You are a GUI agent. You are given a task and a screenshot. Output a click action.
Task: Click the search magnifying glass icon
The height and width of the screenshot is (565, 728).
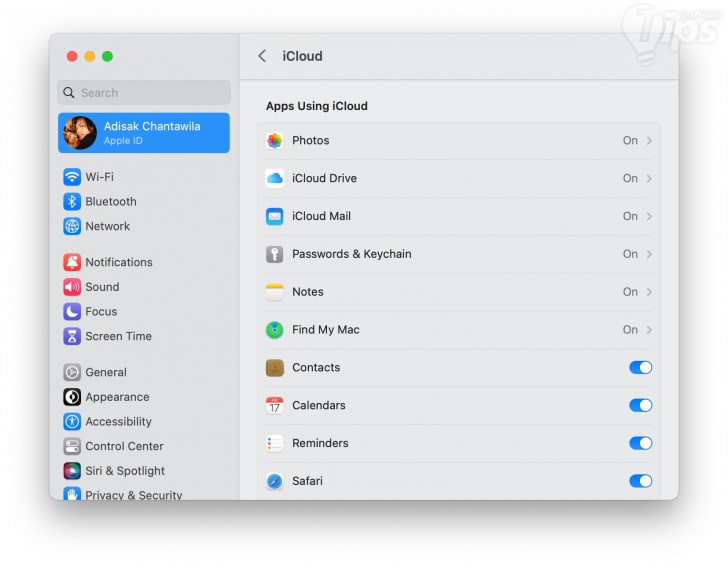tap(69, 92)
